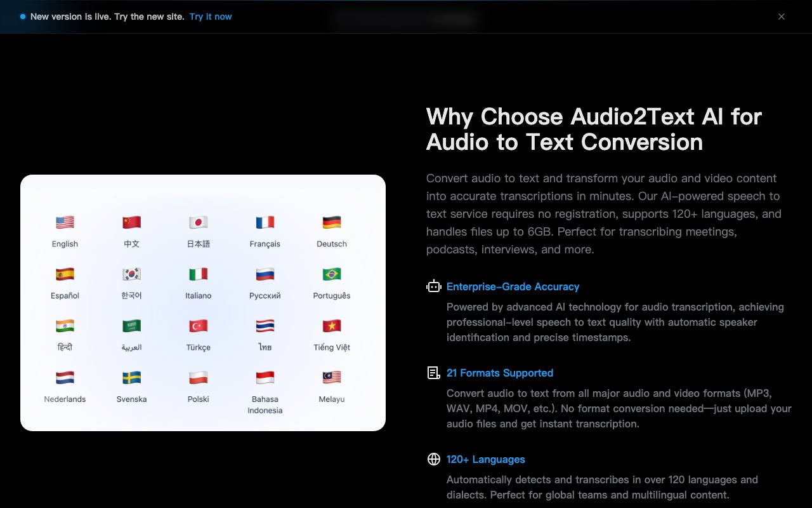Click the France flag icon
The image size is (812, 508).
[265, 222]
